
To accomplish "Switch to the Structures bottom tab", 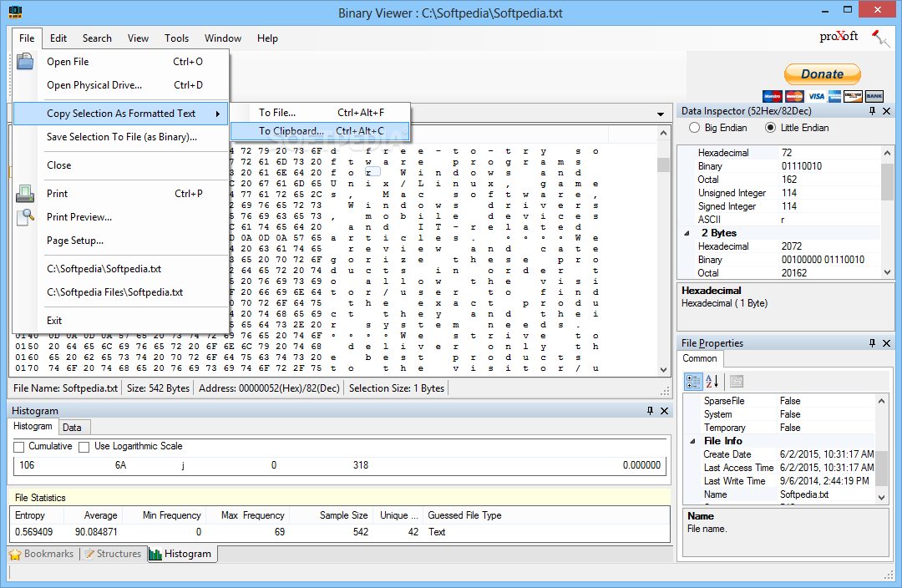I will [x=113, y=554].
